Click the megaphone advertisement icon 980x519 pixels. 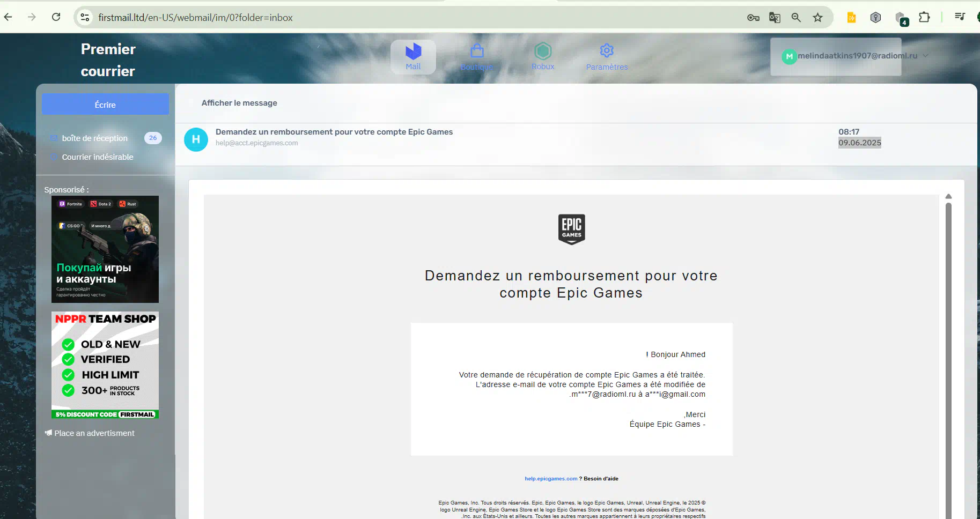[x=48, y=433]
